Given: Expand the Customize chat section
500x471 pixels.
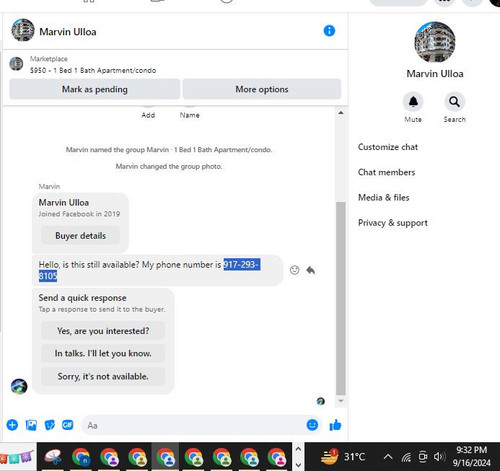Looking at the screenshot, I should tap(388, 147).
